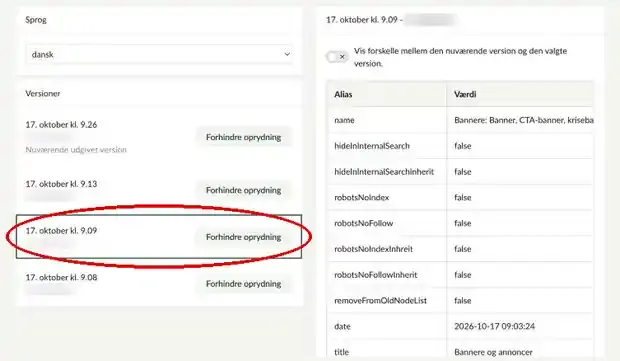Open the Sprog language dropdown showing dansk
The image size is (620, 361).
[159, 54]
